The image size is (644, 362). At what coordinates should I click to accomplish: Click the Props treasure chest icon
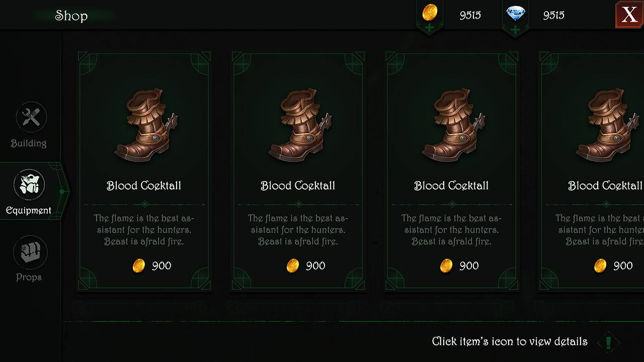tap(30, 252)
